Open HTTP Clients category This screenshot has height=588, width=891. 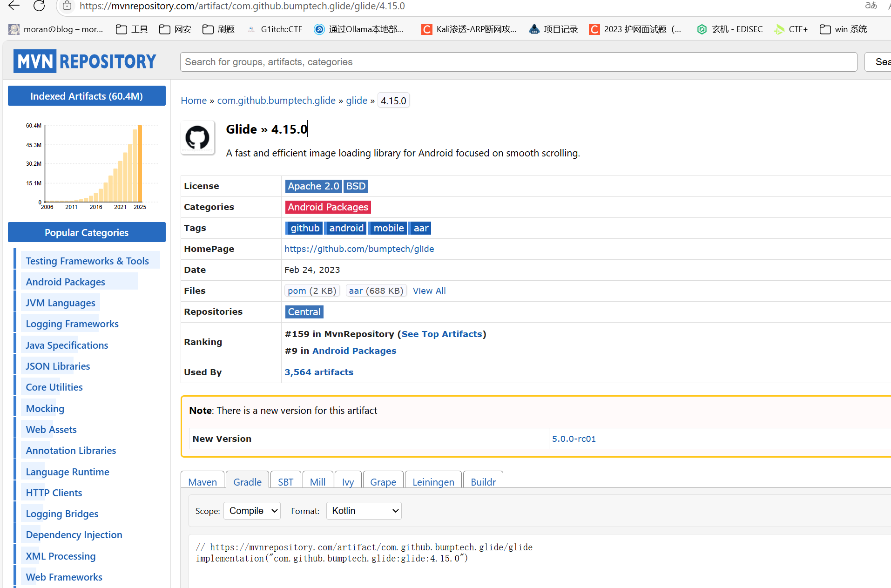click(54, 493)
